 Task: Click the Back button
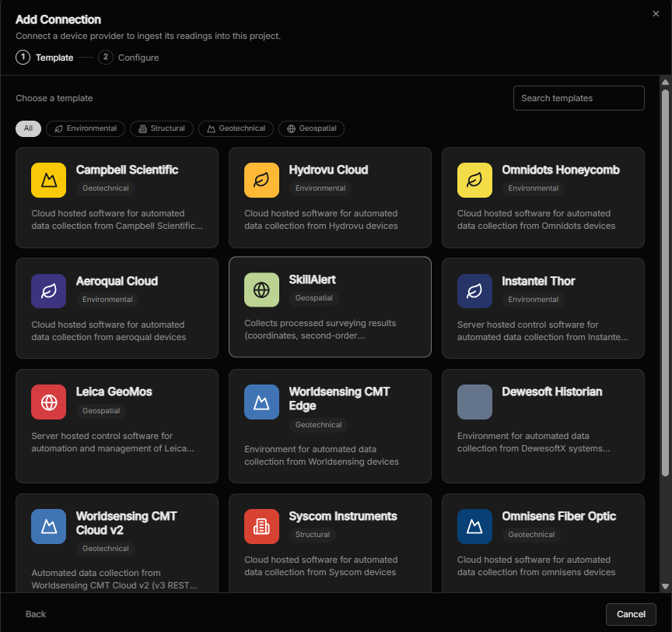[36, 614]
